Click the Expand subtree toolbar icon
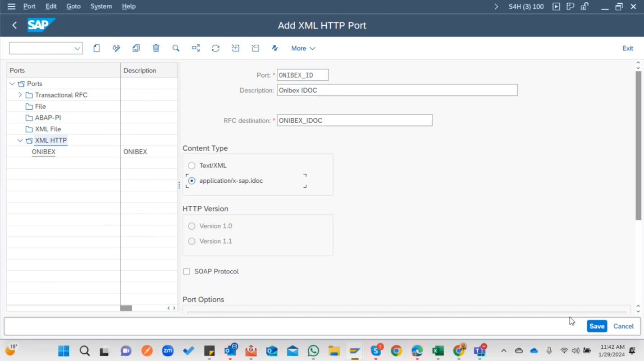 [x=235, y=48]
